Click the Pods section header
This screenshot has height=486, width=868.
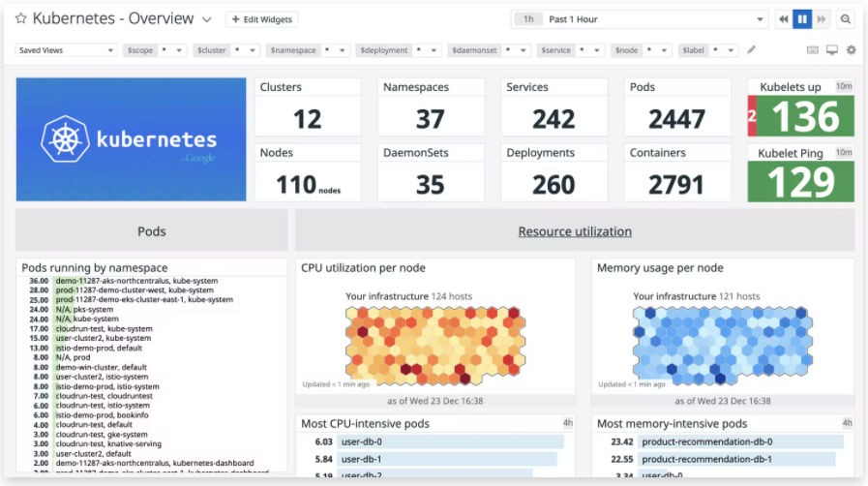click(152, 231)
